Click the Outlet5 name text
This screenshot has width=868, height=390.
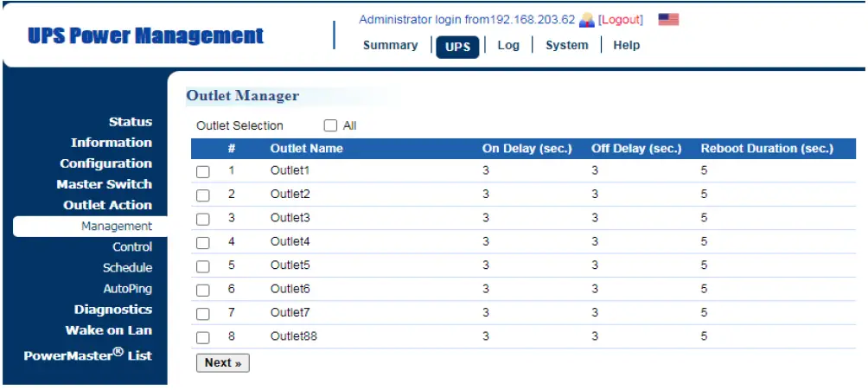coord(290,265)
